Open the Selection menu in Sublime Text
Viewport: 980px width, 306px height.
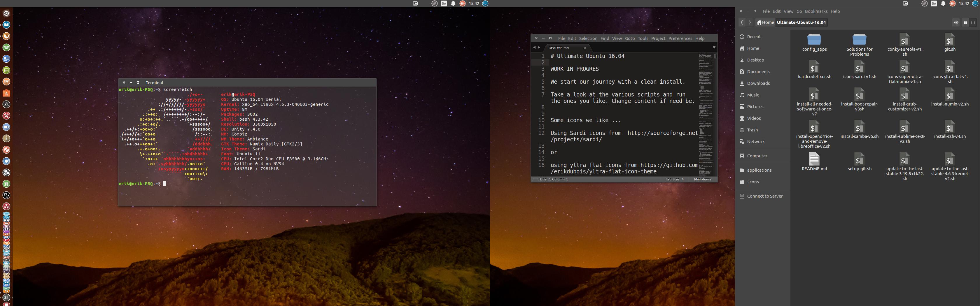tap(588, 38)
